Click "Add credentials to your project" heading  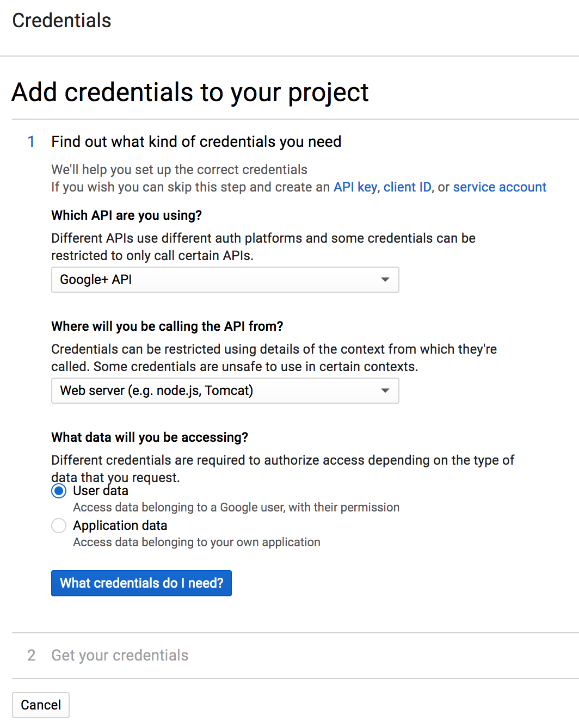click(190, 92)
